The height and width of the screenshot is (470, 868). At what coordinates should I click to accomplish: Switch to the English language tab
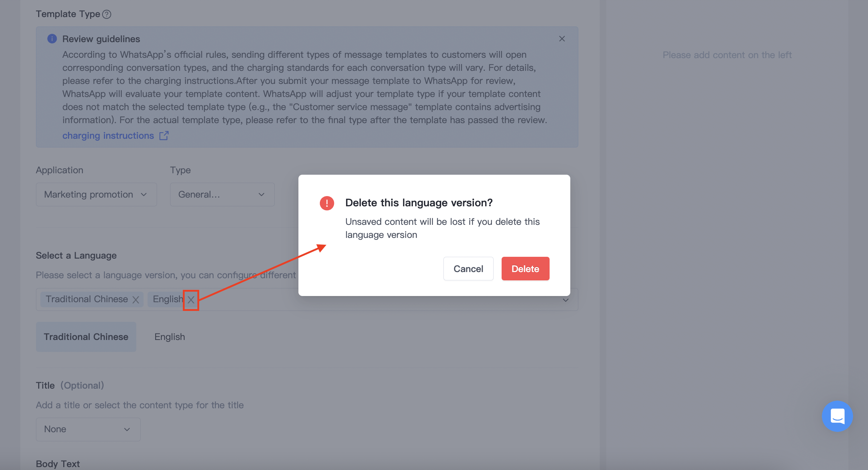click(170, 337)
